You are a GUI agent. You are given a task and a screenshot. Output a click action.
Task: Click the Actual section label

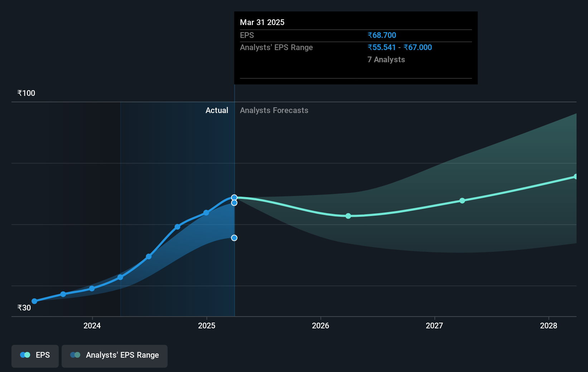(217, 111)
